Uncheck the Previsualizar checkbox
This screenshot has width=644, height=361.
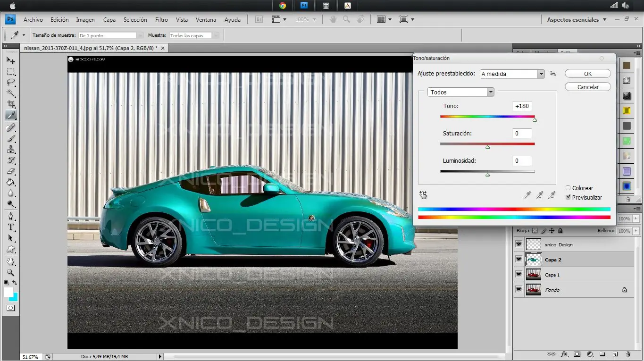568,197
